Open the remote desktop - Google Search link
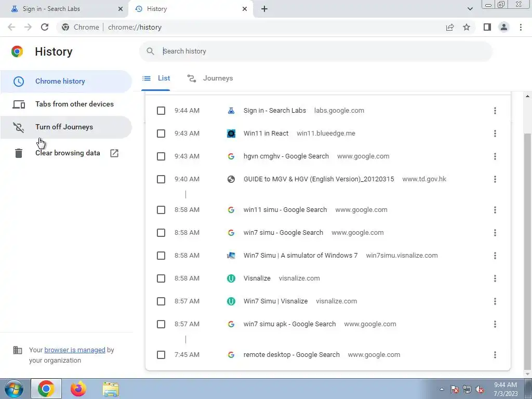This screenshot has height=399, width=532. click(291, 355)
